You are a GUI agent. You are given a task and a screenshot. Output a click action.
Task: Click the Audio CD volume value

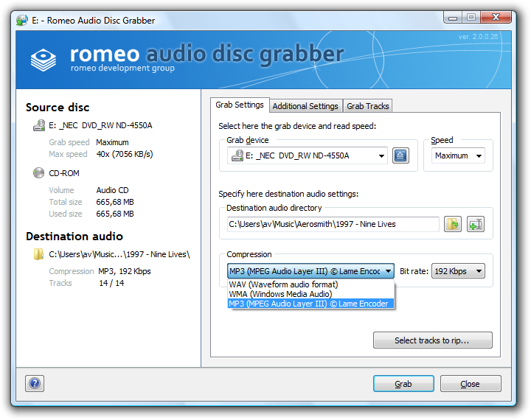112,190
